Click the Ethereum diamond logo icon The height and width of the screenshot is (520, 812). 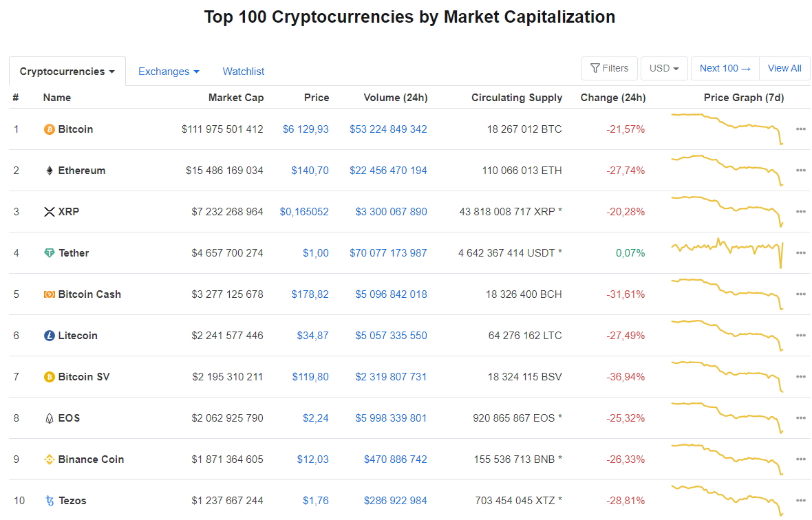pos(49,171)
